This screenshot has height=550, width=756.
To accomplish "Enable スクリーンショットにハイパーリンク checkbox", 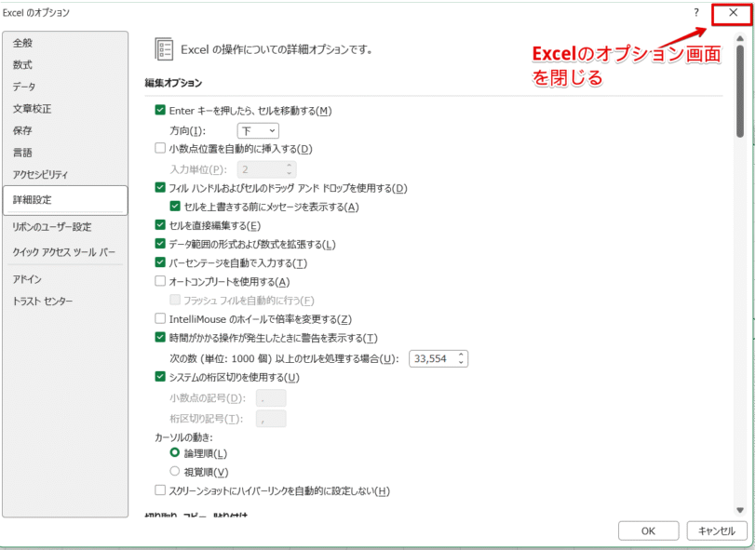I will [x=160, y=490].
